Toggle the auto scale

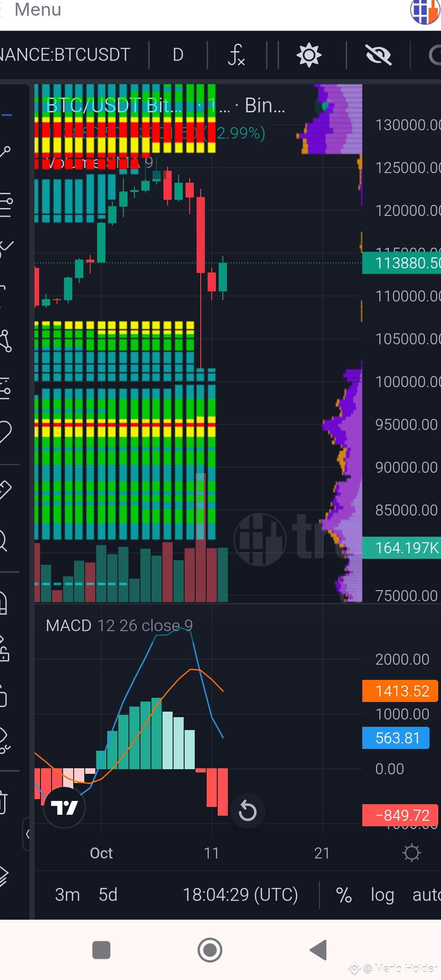426,894
